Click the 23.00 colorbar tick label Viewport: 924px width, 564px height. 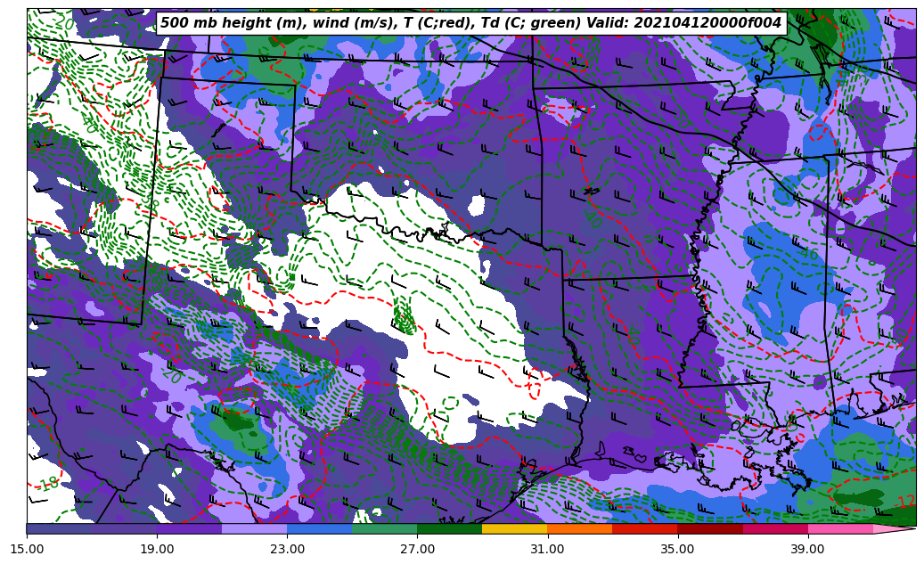tap(287, 550)
